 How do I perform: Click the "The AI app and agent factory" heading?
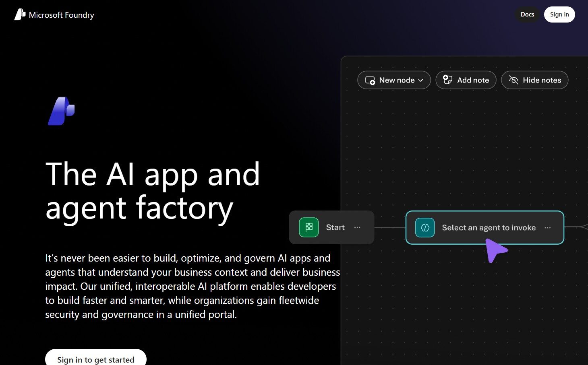153,191
